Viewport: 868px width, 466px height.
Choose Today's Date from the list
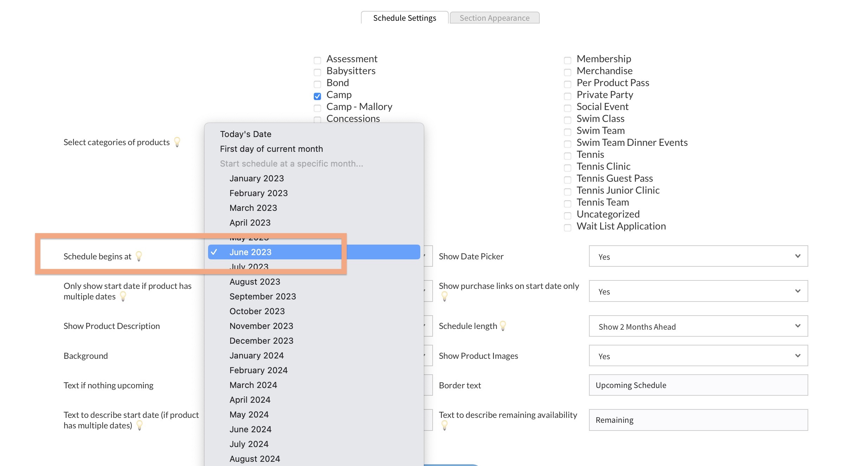[246, 134]
